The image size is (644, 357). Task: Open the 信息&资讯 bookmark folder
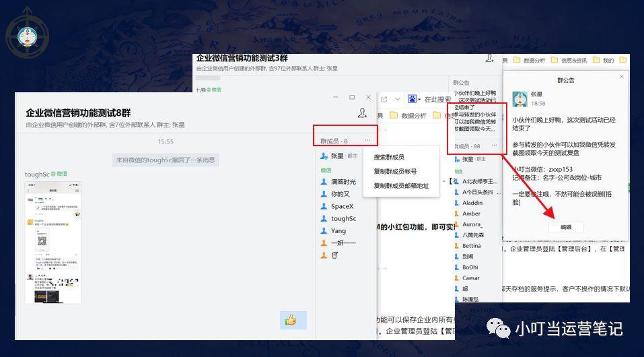pyautogui.click(x=569, y=60)
